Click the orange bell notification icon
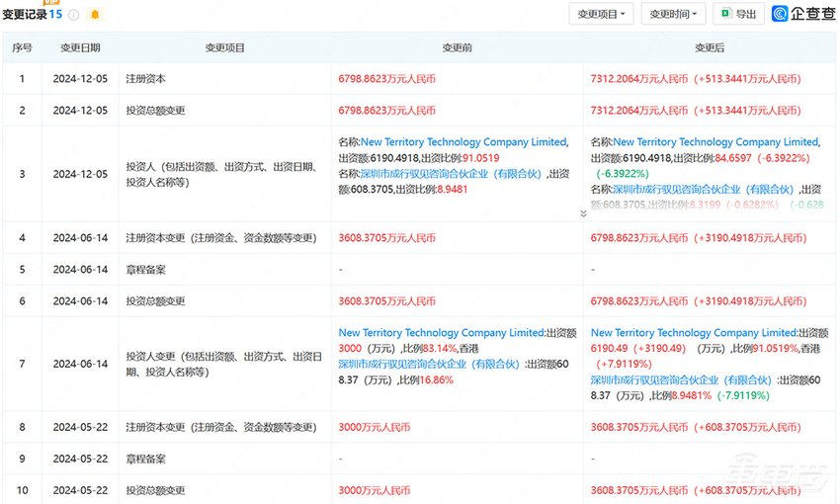Image resolution: width=840 pixels, height=504 pixels. 95,15
